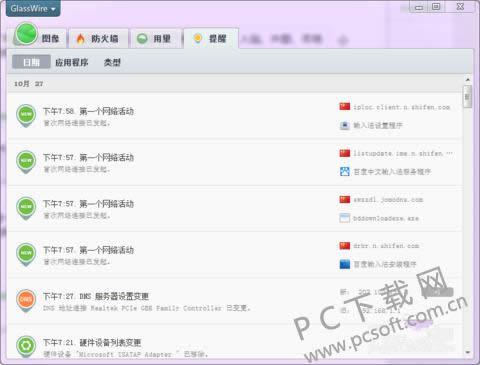
Task: Click China flag next to jomodns.com host
Action: pyautogui.click(x=345, y=199)
